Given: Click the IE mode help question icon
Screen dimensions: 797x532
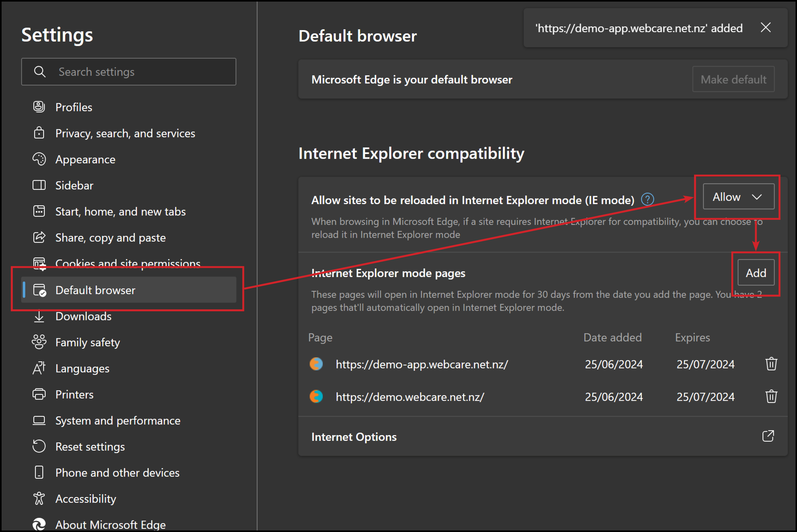Looking at the screenshot, I should pyautogui.click(x=647, y=199).
